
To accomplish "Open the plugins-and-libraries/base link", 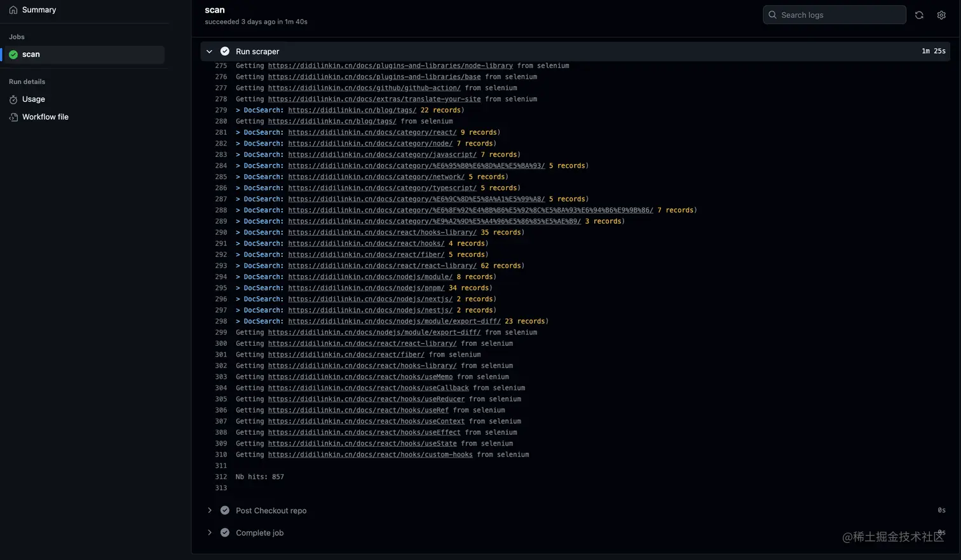I will tap(374, 77).
